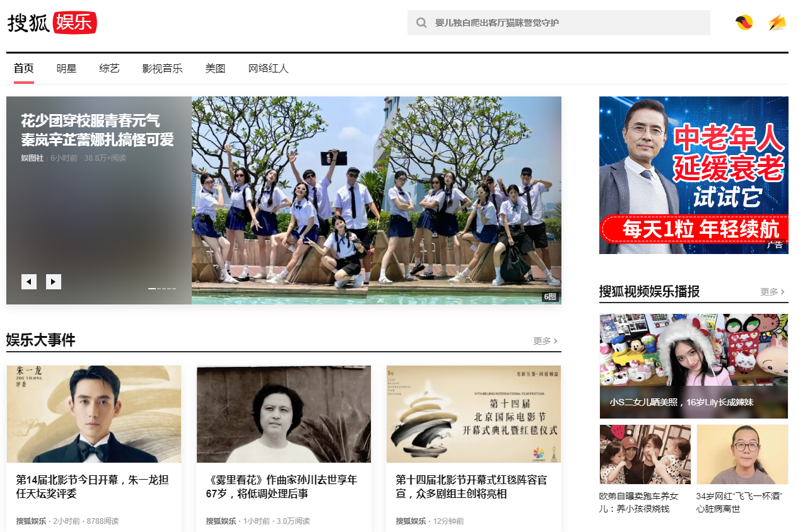Select the 首页 tab
Screen dimensions: 798x532
click(x=24, y=69)
